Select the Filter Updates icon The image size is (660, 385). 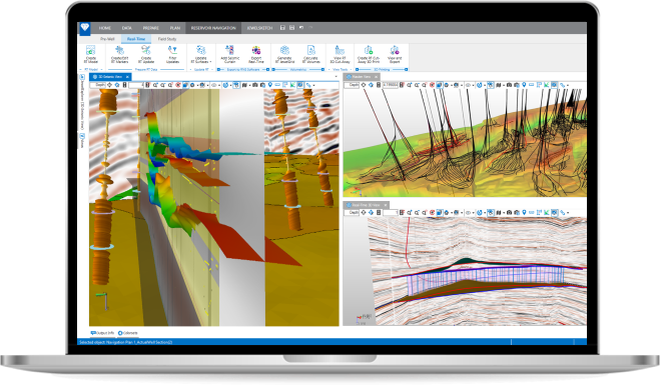click(x=173, y=55)
